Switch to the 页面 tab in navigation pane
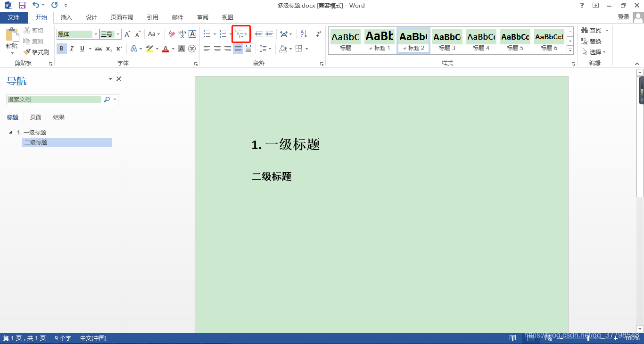Image resolution: width=644 pixels, height=344 pixels. (36, 117)
